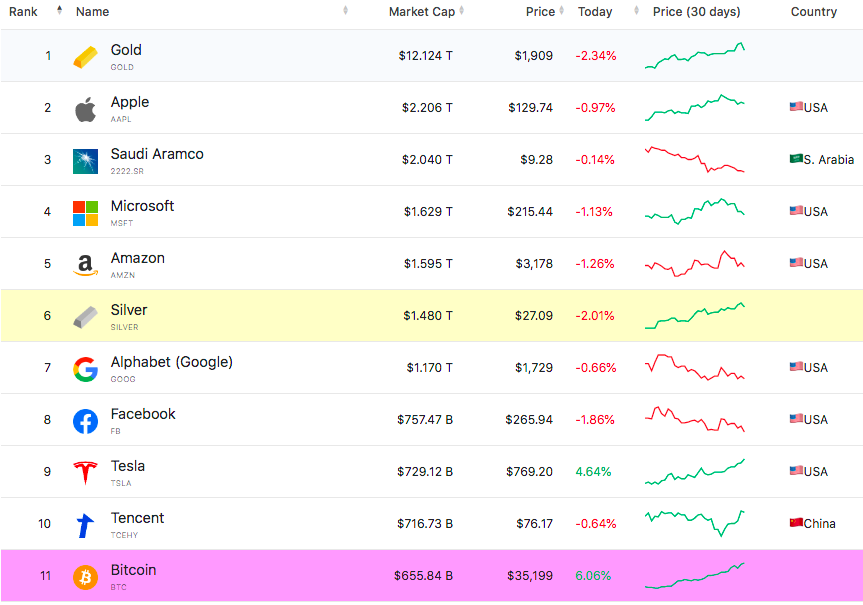Click Amazon's 30-day price chart
The height and width of the screenshot is (605, 863).
click(x=695, y=264)
